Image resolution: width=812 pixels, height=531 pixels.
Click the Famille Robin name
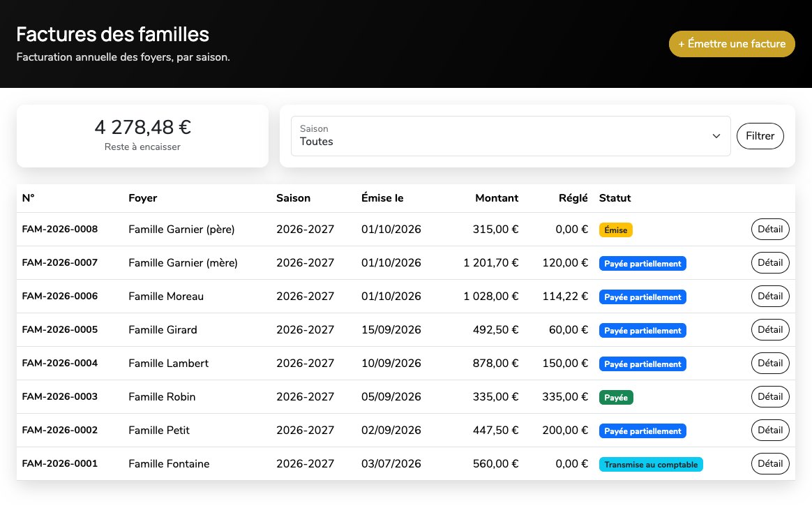(x=162, y=397)
